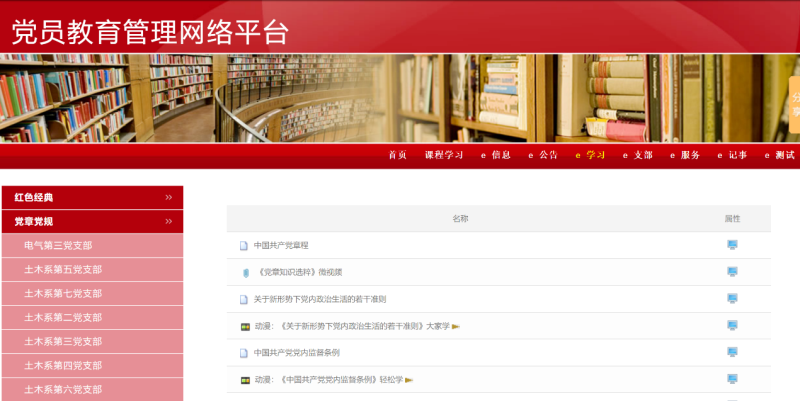The width and height of the screenshot is (800, 401).
Task: Click the document icon beside 关于新形势下党内政治生活的若干准则
Action: 243,299
